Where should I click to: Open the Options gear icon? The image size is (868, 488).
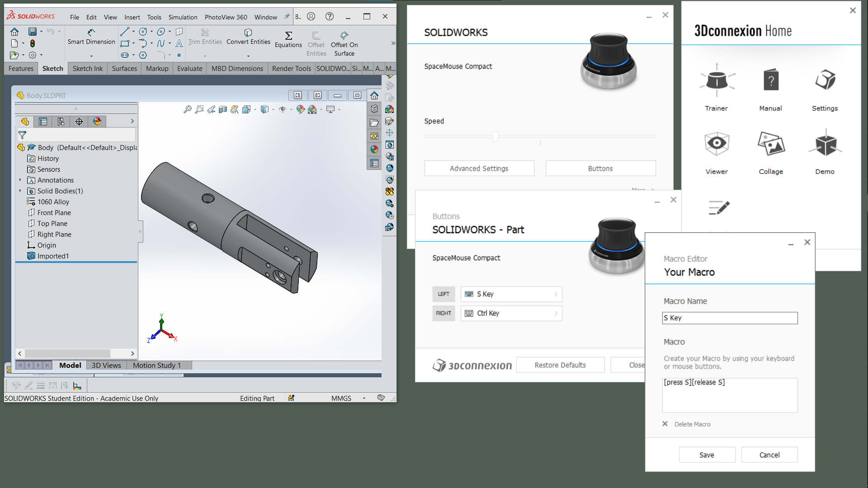pyautogui.click(x=32, y=55)
